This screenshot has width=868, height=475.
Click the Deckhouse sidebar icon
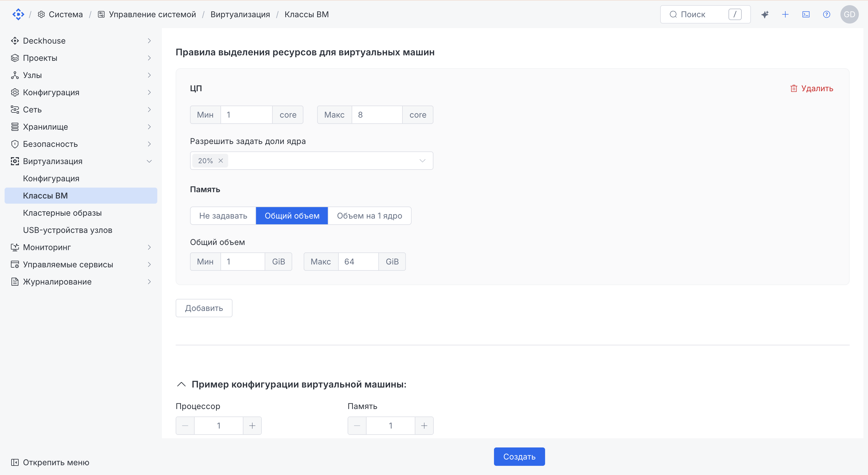tap(15, 41)
